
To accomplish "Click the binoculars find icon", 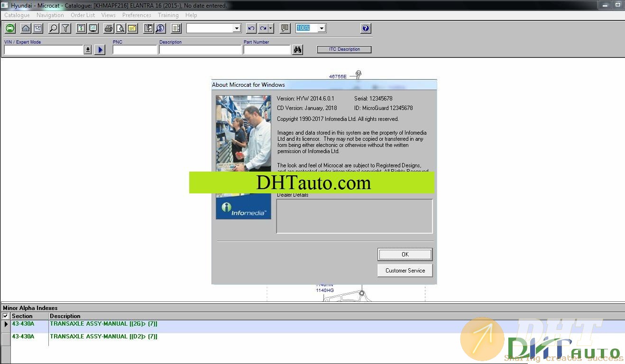I will tap(297, 50).
